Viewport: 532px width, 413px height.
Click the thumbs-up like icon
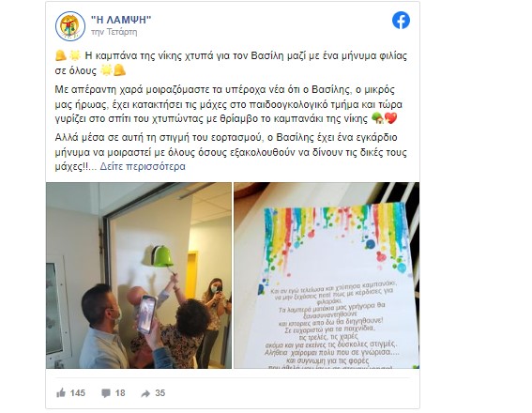tap(61, 393)
